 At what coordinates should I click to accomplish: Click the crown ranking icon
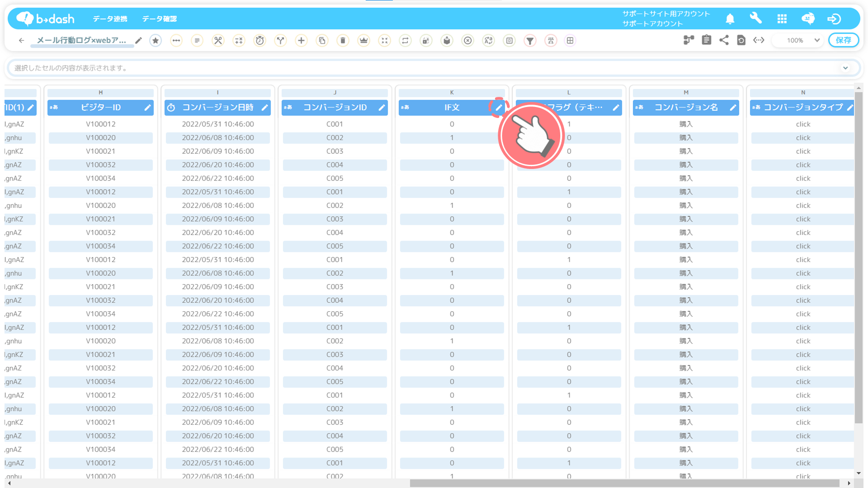click(x=364, y=40)
